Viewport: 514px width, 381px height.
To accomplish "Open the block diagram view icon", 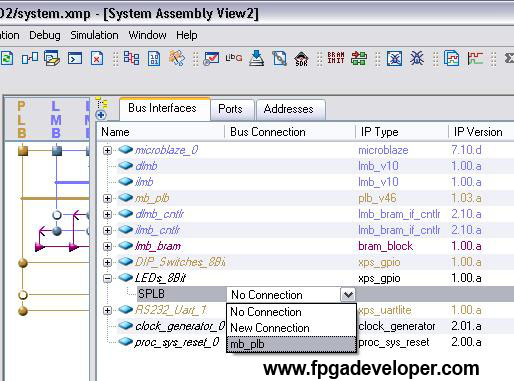I will tap(30, 59).
